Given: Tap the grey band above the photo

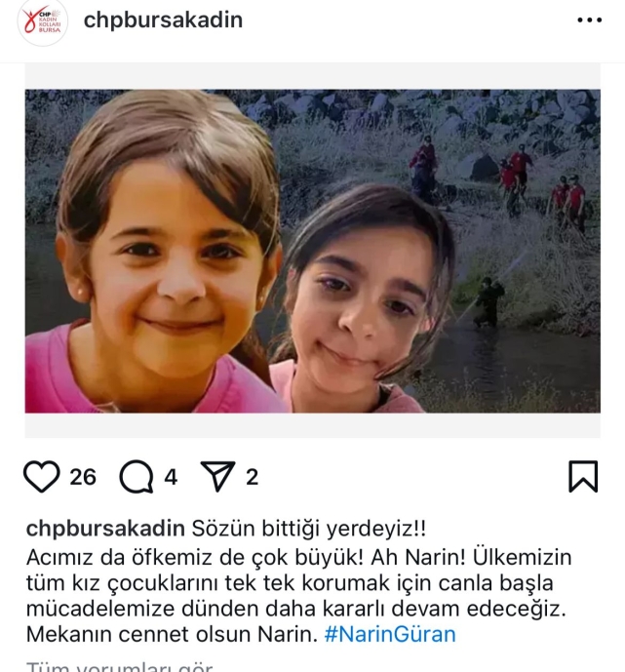Looking at the screenshot, I should pos(313,77).
